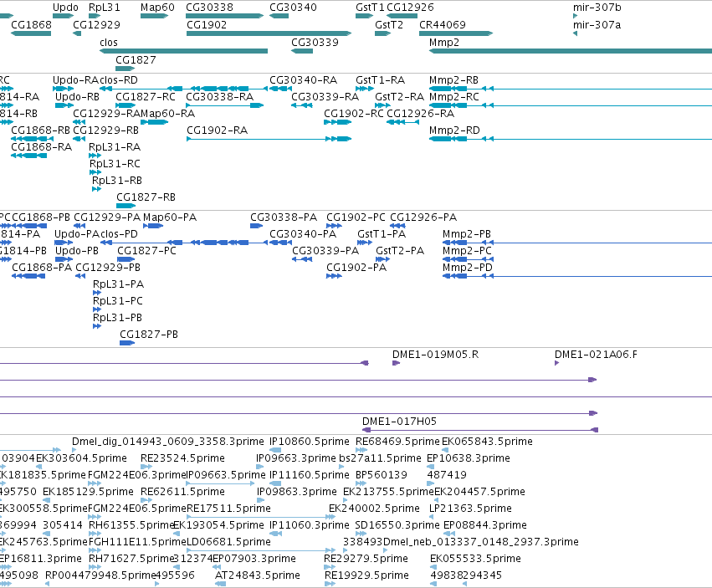This screenshot has width=712, height=588.
Task: Click the CG1868-RB transcript label
Action: (x=40, y=130)
